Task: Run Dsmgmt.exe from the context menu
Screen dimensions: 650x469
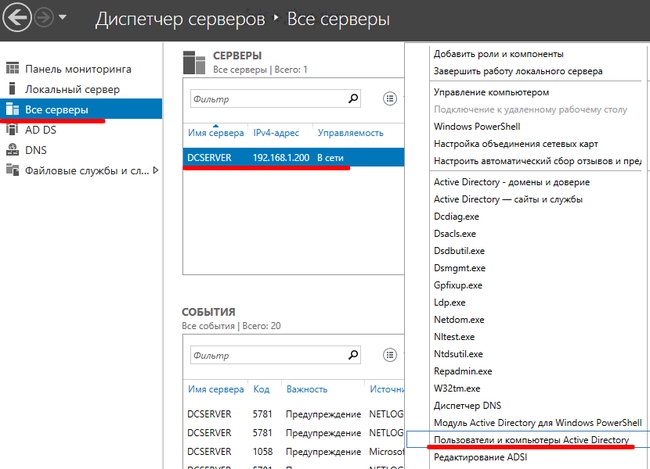Action: point(460,269)
